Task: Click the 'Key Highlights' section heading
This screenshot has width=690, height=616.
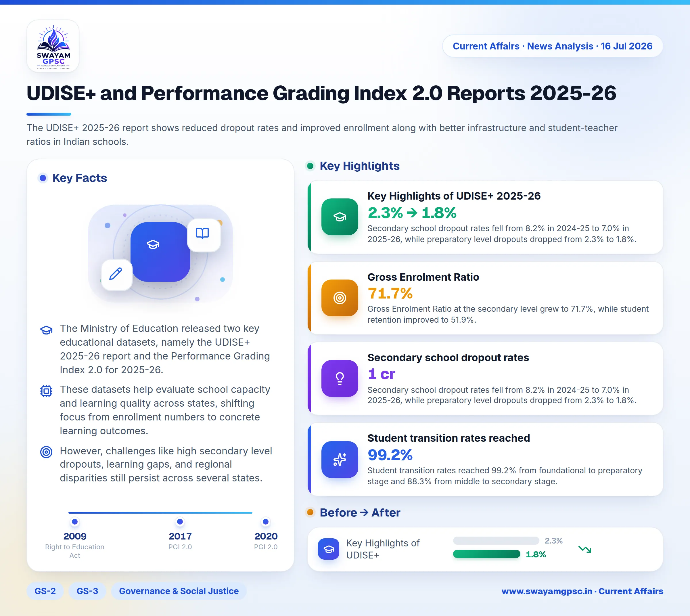Action: [359, 166]
